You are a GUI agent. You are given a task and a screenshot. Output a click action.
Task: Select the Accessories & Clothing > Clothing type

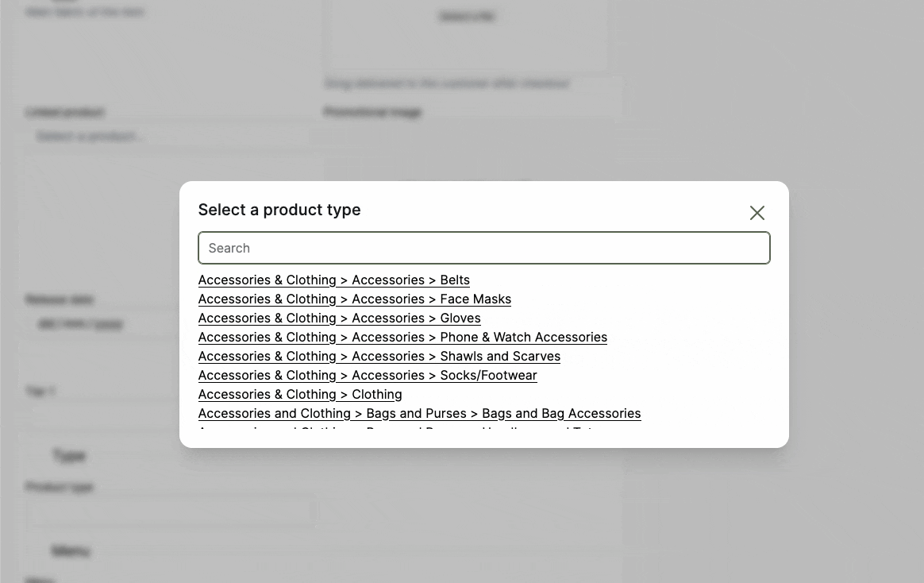coord(300,394)
